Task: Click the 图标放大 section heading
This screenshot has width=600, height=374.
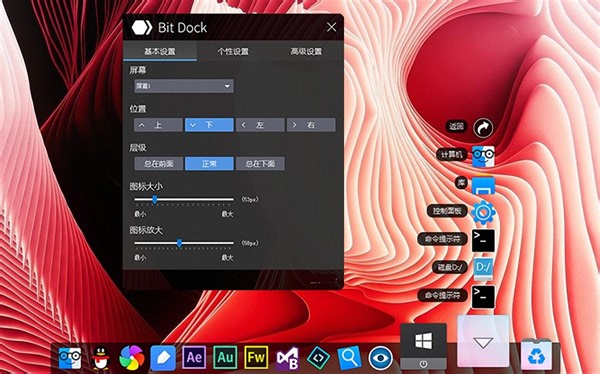Action: (146, 230)
